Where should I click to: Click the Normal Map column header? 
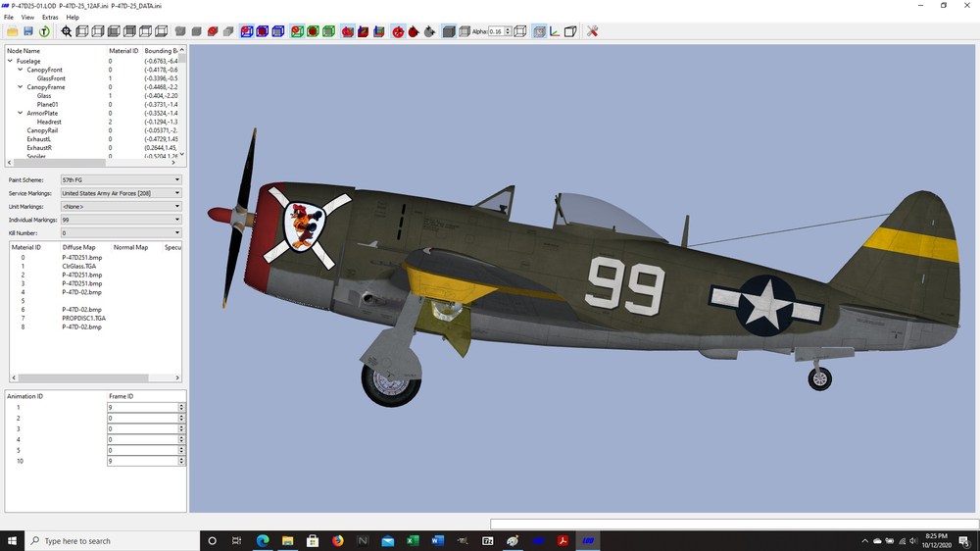(x=130, y=247)
